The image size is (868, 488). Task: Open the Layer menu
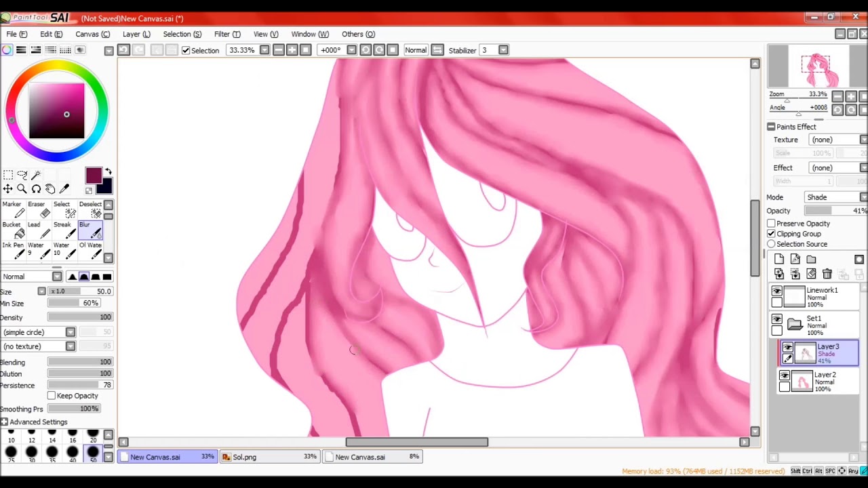point(136,34)
